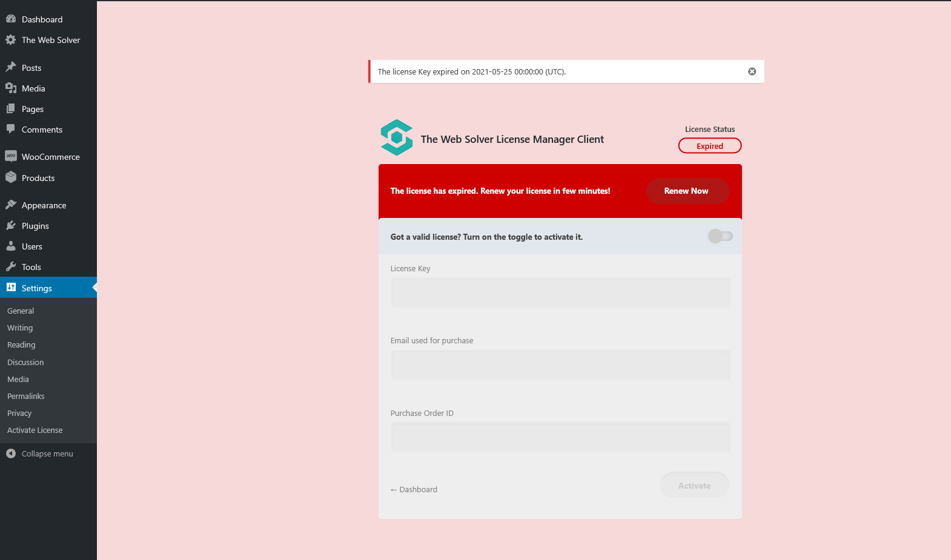Click 'Got a valid license?' text
Image resolution: width=951 pixels, height=560 pixels.
pyautogui.click(x=486, y=237)
